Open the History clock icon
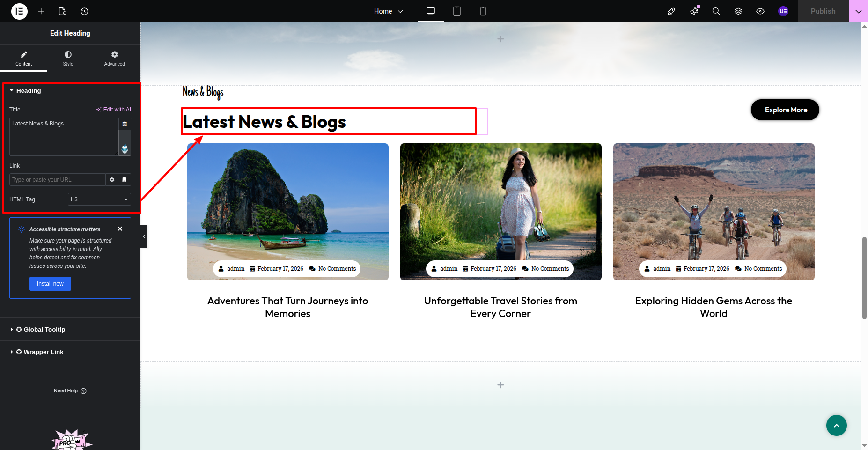Screen dimensions: 868x450 [x=84, y=11]
